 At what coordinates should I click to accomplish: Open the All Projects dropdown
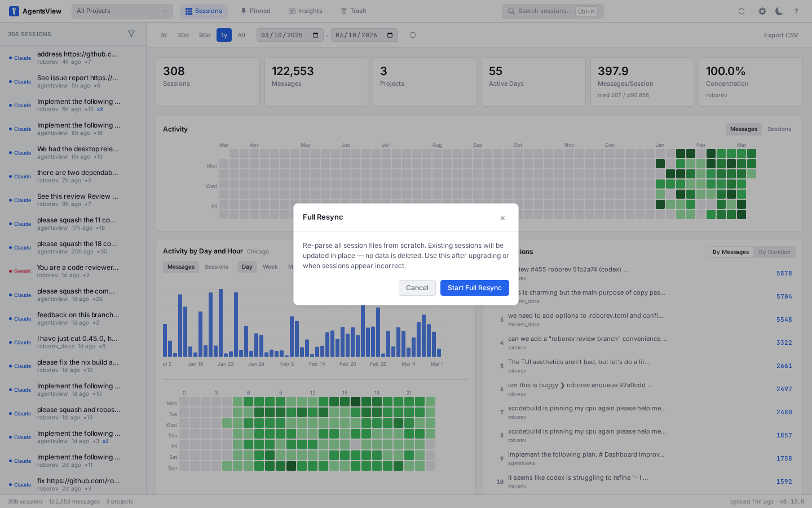point(122,11)
